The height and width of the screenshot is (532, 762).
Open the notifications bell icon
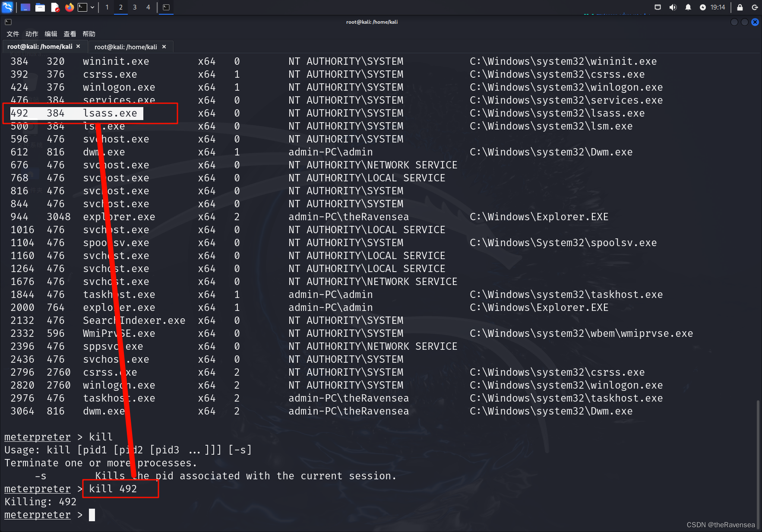click(x=688, y=7)
